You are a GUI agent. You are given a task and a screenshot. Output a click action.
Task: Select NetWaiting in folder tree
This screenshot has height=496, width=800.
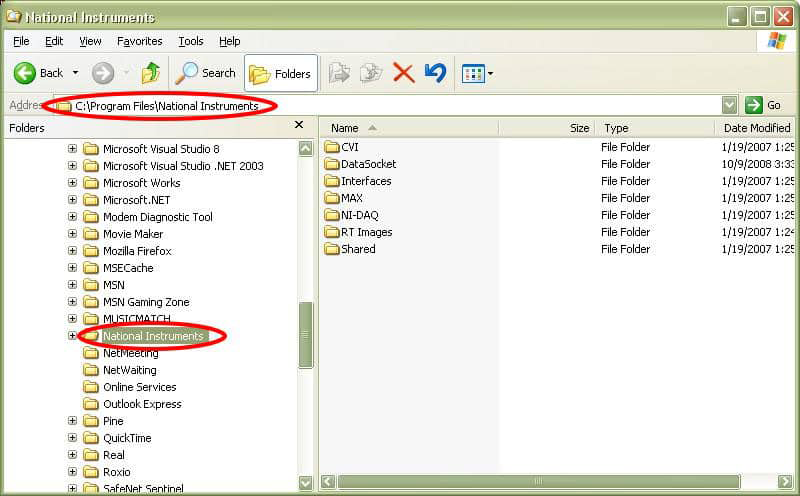[130, 370]
